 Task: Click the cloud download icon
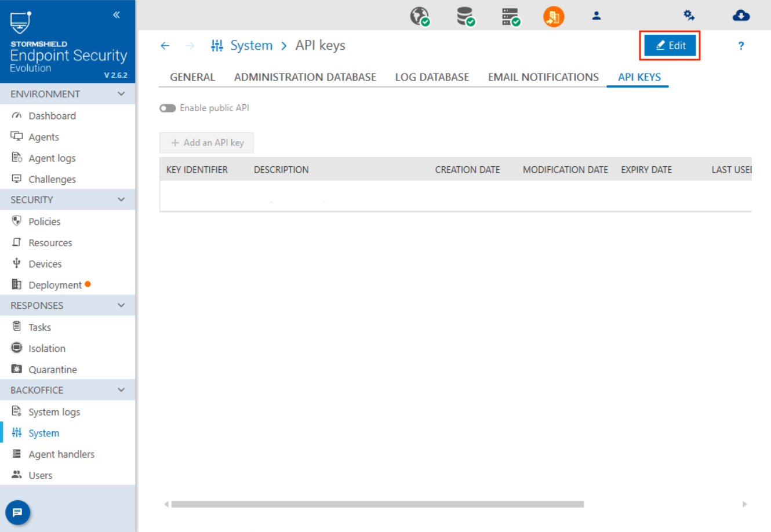[740, 16]
